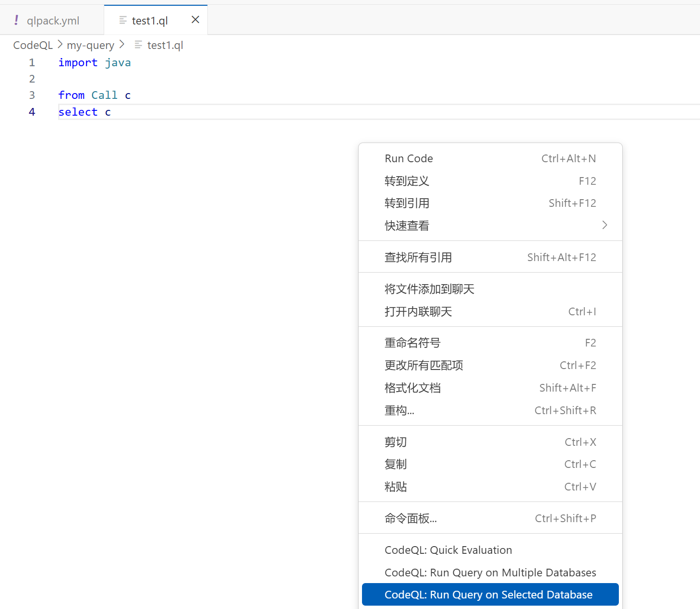Click the exclamation icon on qlpack.yml tab
The width and height of the screenshot is (700, 609).
point(16,20)
